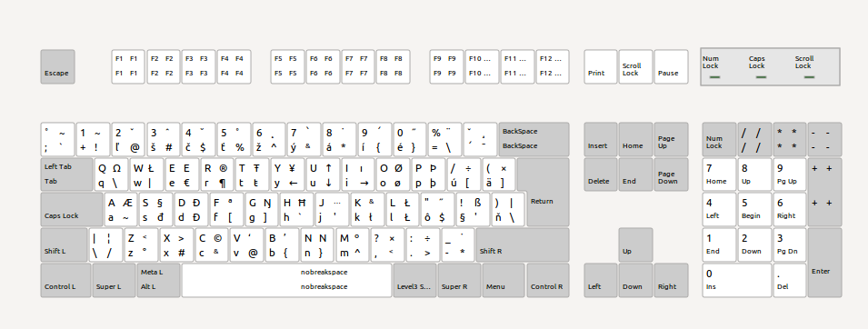The height and width of the screenshot is (329, 868).
Task: Click the O Ø key
Action: tap(393, 174)
